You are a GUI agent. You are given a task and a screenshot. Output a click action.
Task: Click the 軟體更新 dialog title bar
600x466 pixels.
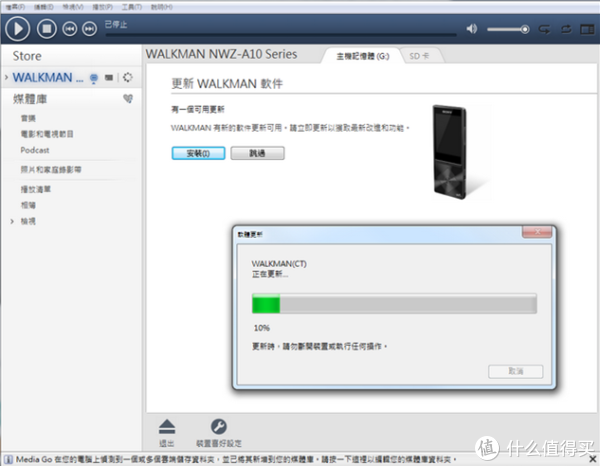[379, 234]
